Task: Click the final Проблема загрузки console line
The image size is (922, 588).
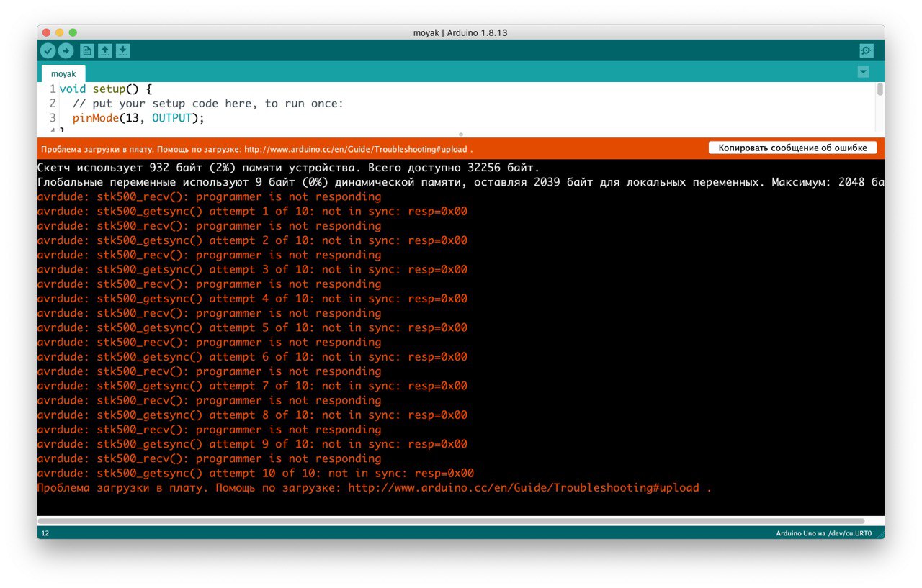Action: pyautogui.click(x=375, y=488)
